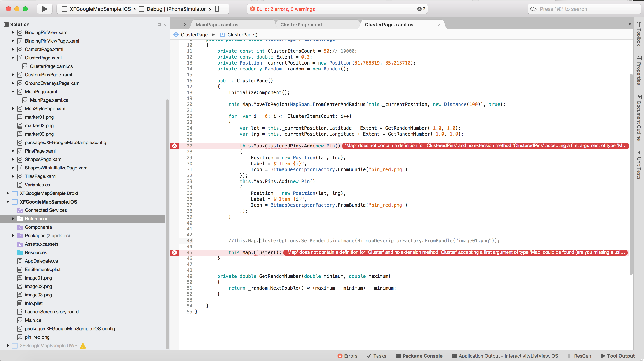This screenshot has width=644, height=361.
Task: Open the Package Console pad
Action: point(419,356)
